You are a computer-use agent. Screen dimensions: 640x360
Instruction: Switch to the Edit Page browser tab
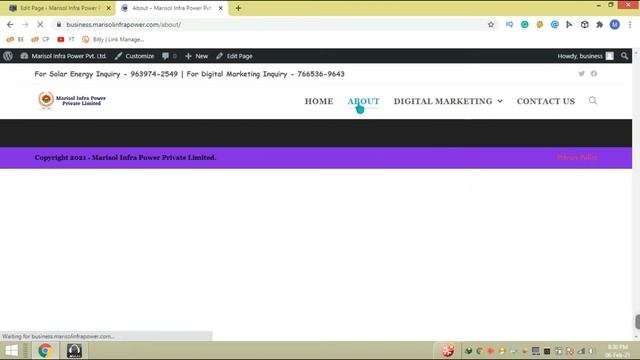coord(57,8)
